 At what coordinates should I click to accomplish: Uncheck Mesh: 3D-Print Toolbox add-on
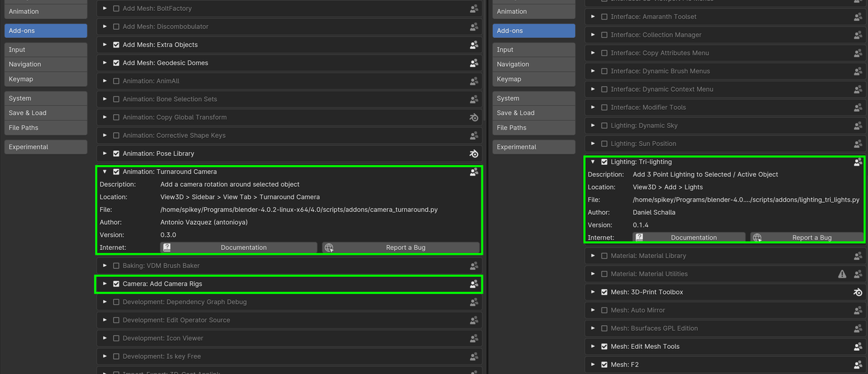(604, 292)
